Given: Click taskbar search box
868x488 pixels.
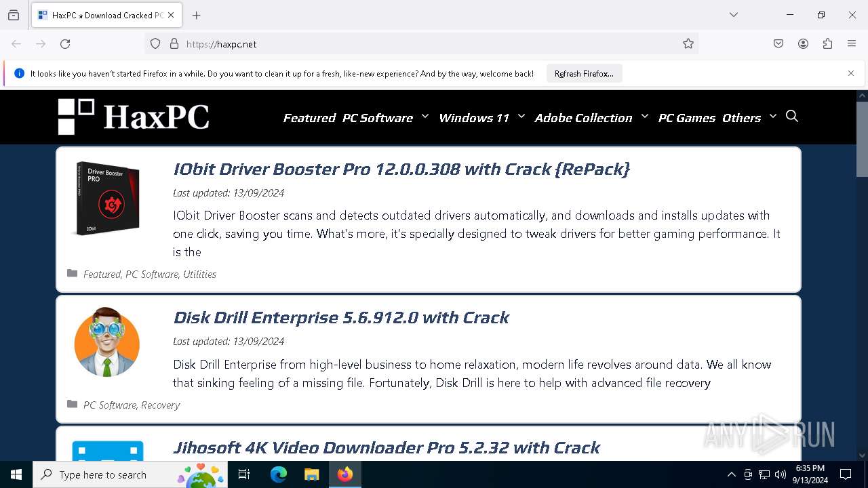Looking at the screenshot, I should pos(130,474).
